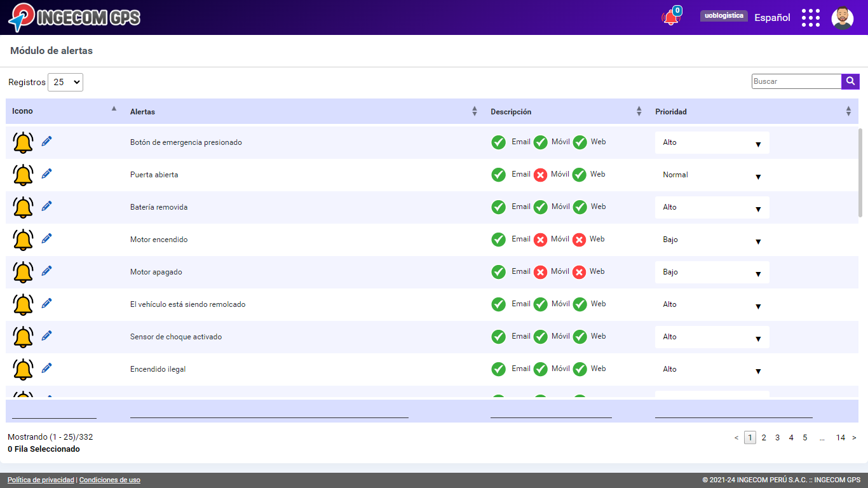This screenshot has width=868, height=488.
Task: Edit the 'Puerta abierta' alert with pencil
Action: coord(46,174)
